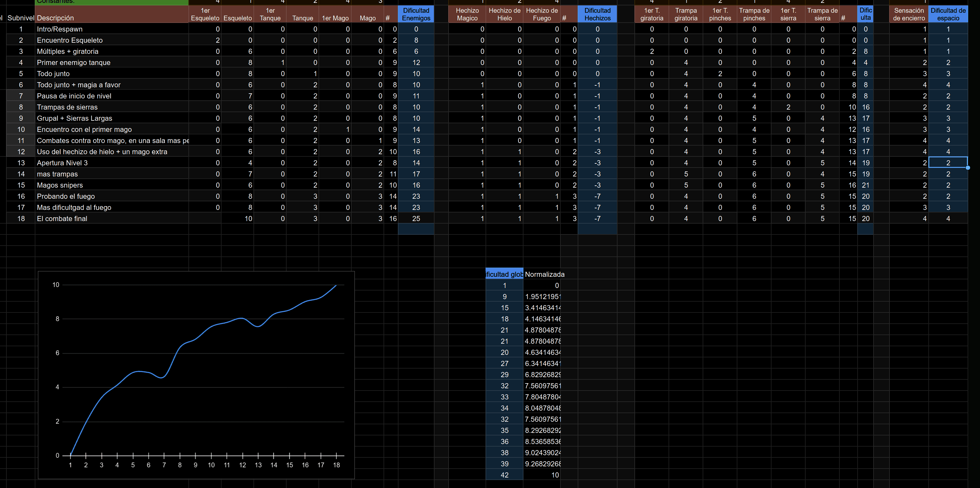Select the Mas dificultgad al fuego cell

point(112,207)
